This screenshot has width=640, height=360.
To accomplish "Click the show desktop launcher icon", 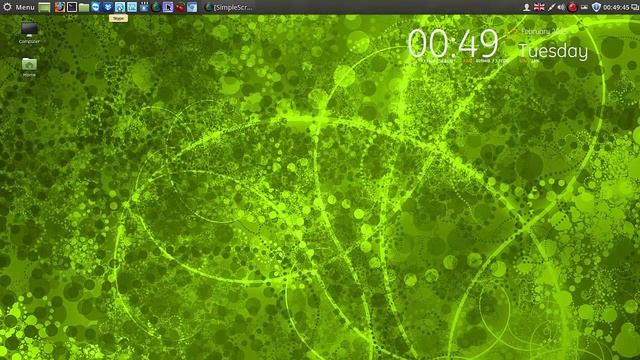I will pos(44,7).
